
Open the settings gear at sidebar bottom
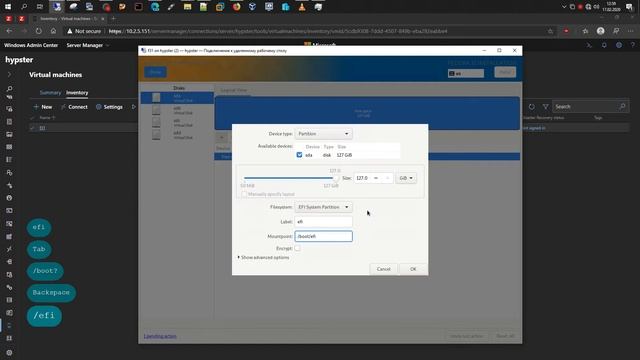click(9, 353)
